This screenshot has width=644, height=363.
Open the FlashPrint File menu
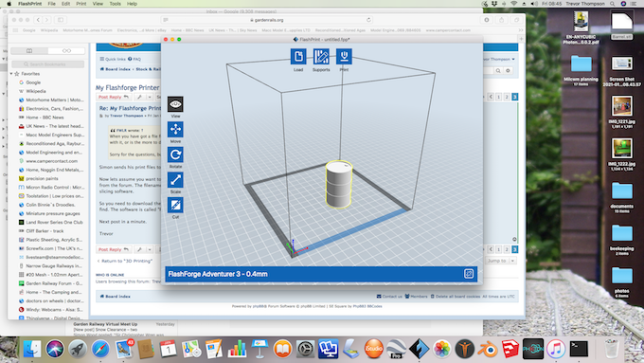[x=51, y=4]
